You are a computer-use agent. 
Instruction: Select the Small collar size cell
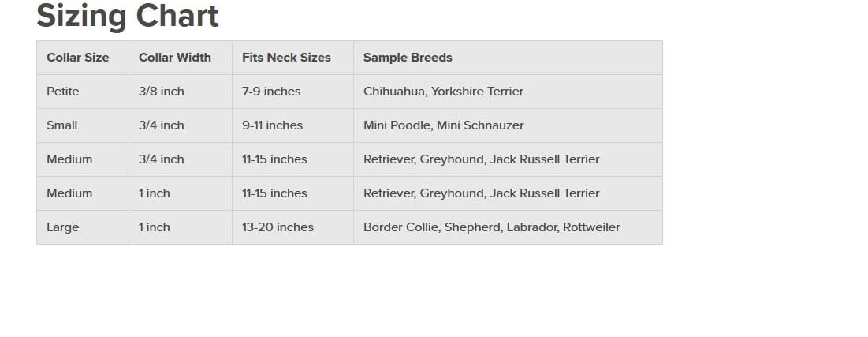[x=62, y=125]
